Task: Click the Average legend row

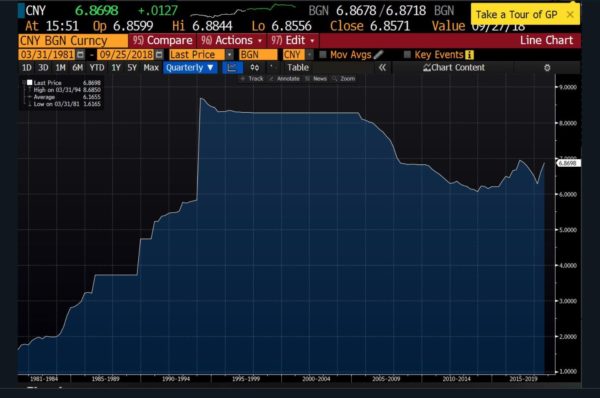Action: 63,97
